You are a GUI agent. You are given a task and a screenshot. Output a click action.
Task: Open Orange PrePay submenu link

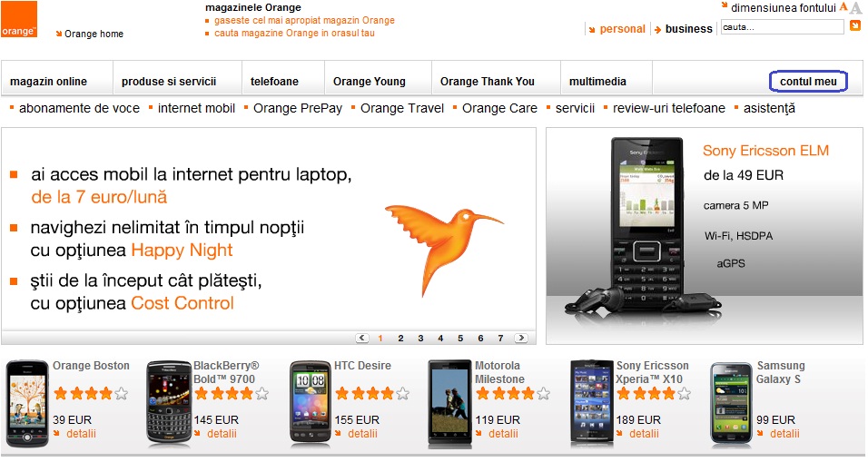tap(298, 108)
